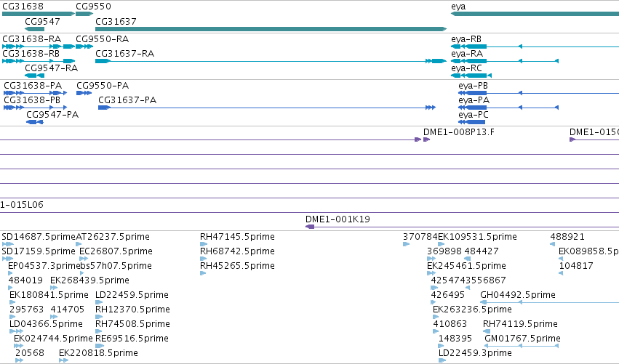Viewport: 619px width, 364px height.
Task: Select the EK220818.5prime EST
Action: (x=98, y=352)
